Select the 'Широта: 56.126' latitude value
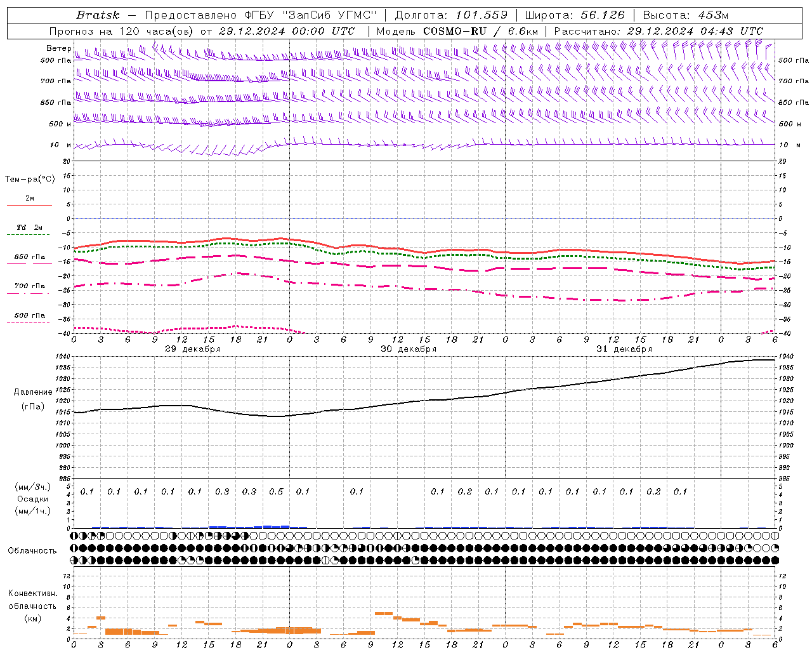This screenshot has width=812, height=650. click(x=575, y=15)
